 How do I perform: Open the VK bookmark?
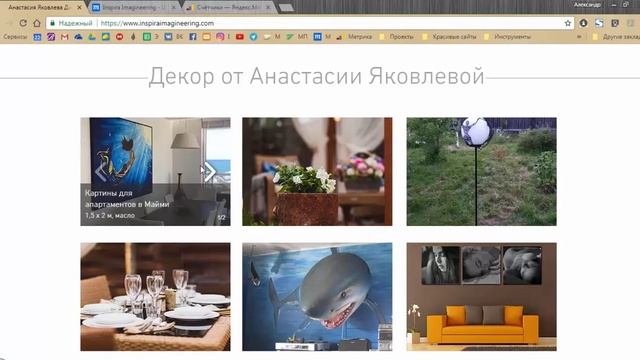coord(173,37)
